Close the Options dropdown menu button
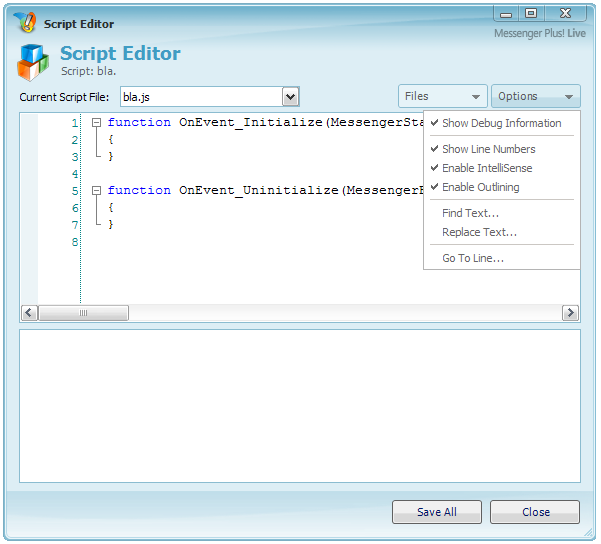 tap(536, 96)
